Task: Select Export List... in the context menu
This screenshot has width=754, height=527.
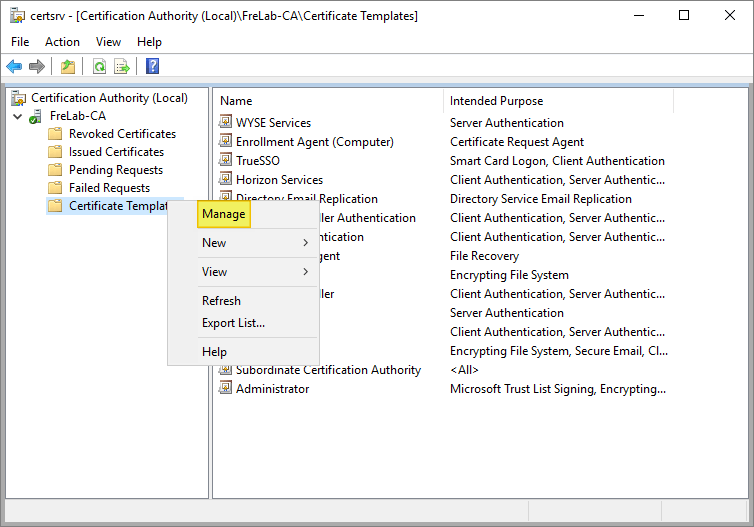Action: [233, 323]
